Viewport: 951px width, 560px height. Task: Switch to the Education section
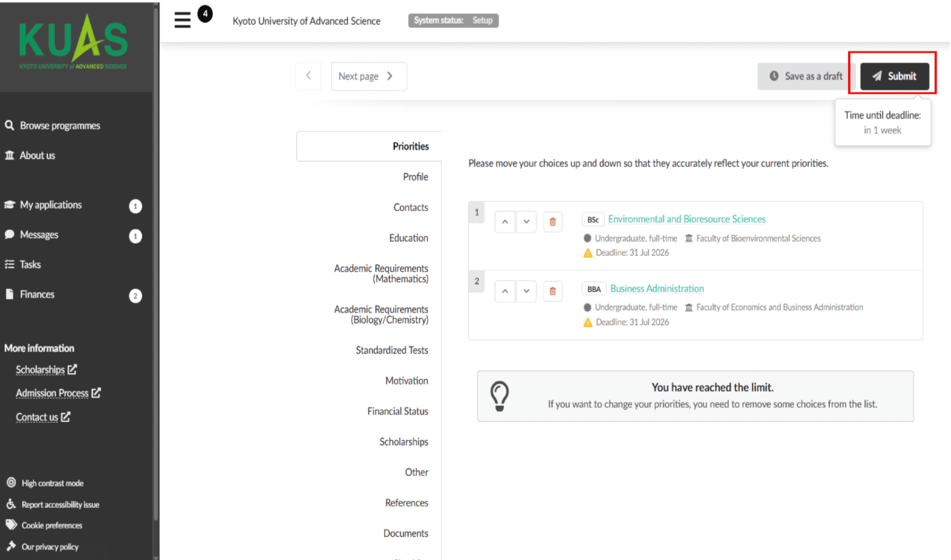pyautogui.click(x=409, y=238)
